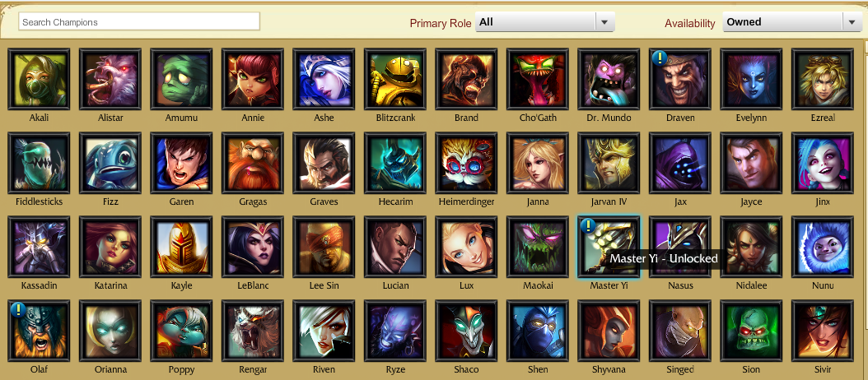Open the Lee Sin champion icon

pos(324,248)
